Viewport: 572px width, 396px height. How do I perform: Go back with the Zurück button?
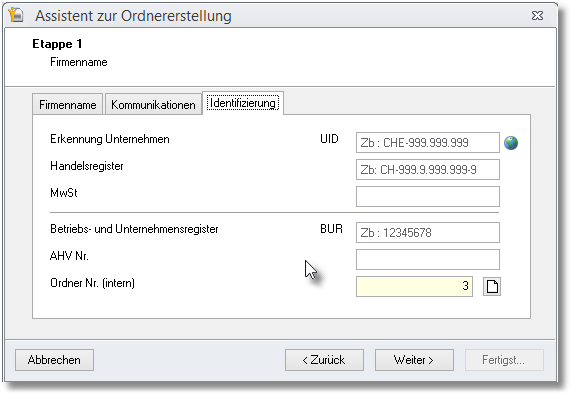click(x=324, y=360)
